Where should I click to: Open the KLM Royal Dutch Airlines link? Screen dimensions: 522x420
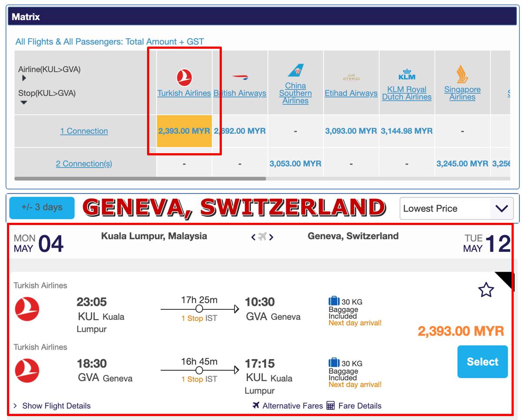coord(407,93)
